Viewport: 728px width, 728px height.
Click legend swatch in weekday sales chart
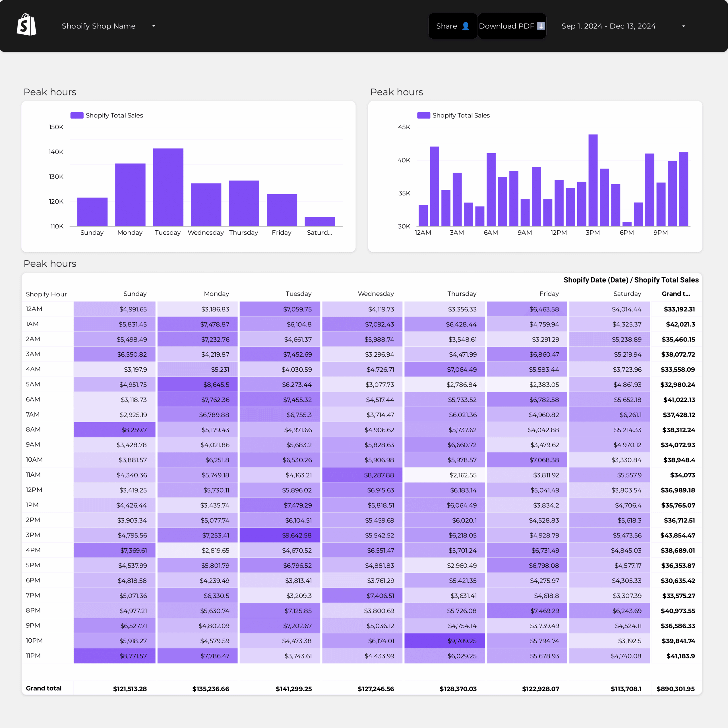(x=77, y=115)
